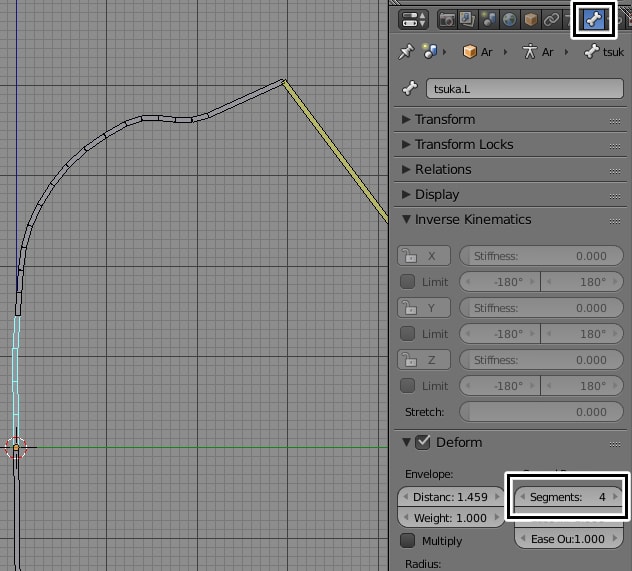Open the Object Constraints tab (chain icon)
The image size is (632, 571).
(551, 19)
